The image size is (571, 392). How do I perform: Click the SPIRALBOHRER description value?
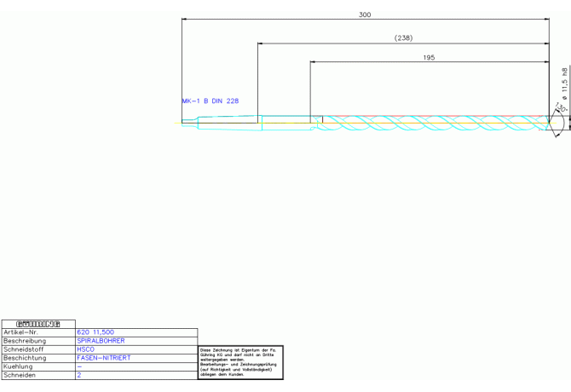tap(101, 341)
